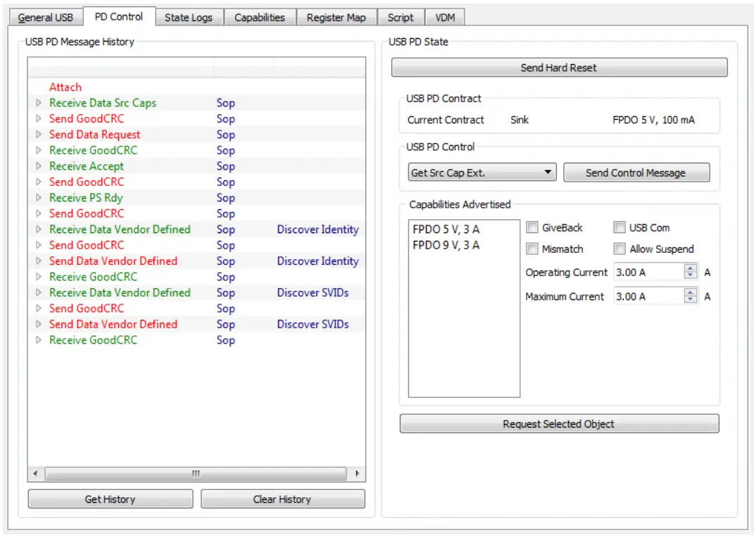Expand the Receive Data Src Caps message
The width and height of the screenshot is (756, 536).
click(39, 103)
